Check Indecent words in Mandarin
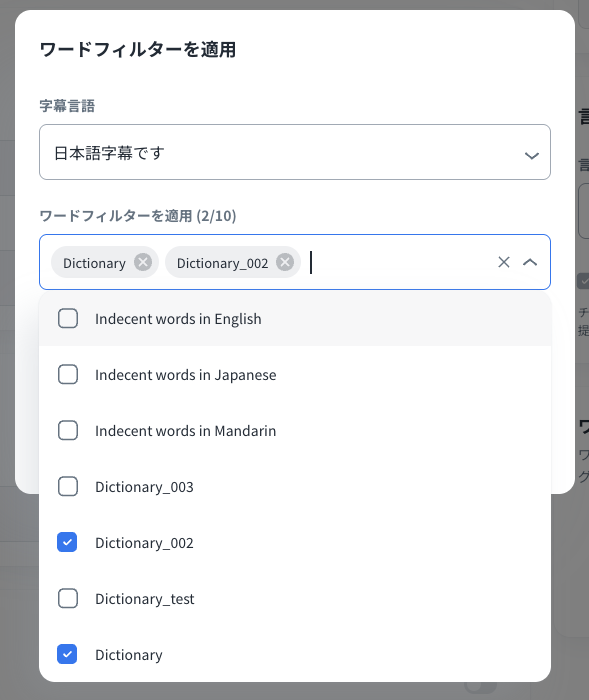 pyautogui.click(x=68, y=431)
